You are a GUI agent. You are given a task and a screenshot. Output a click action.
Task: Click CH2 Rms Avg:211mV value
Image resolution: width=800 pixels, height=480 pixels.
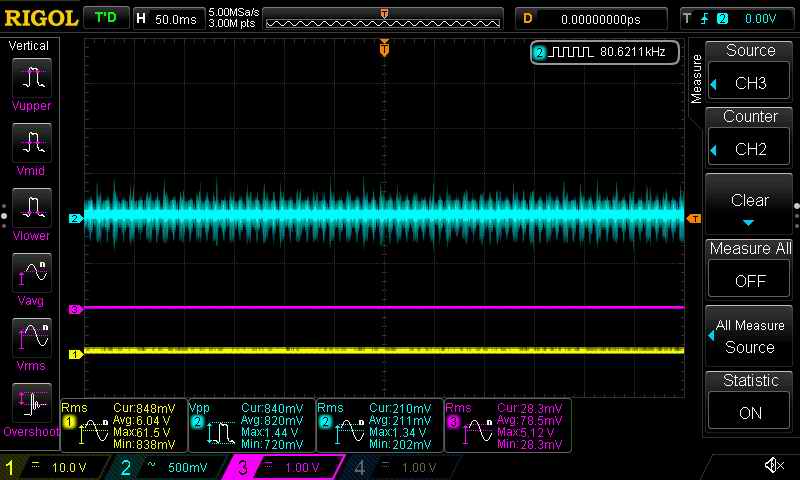(x=400, y=421)
